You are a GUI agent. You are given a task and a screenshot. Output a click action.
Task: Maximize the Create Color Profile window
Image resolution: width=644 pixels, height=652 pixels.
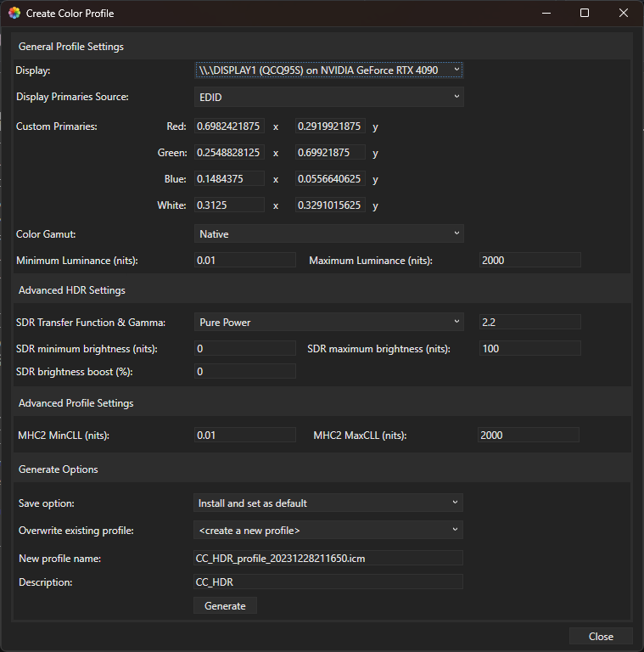(585, 13)
